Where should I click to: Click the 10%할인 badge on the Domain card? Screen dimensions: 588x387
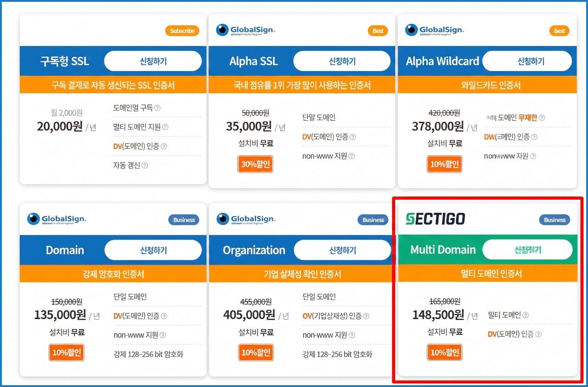[x=67, y=353]
